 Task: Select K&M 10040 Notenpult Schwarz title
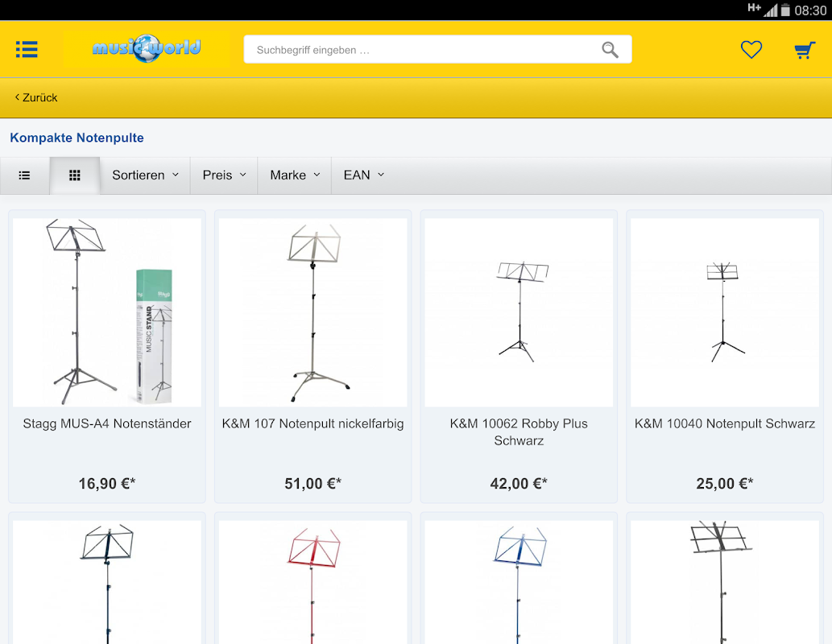(x=724, y=423)
